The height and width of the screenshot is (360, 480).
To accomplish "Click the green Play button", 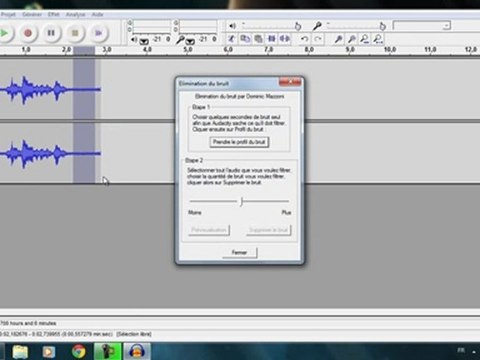I will click(x=5, y=33).
